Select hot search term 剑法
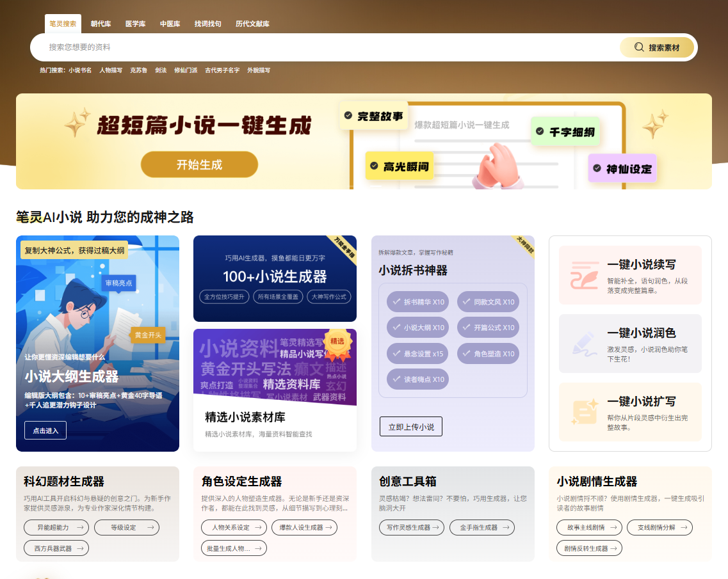The width and height of the screenshot is (728, 579). (x=161, y=70)
